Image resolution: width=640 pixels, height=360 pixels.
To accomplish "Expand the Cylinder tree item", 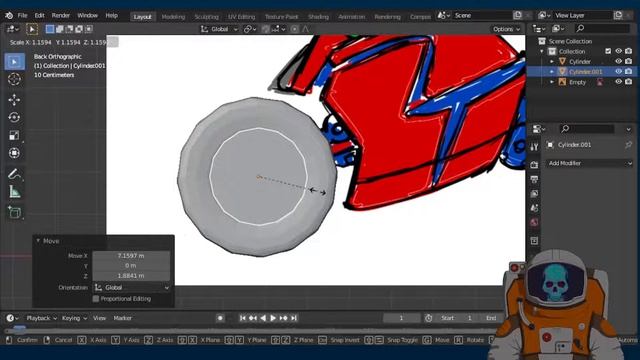I will click(552, 62).
